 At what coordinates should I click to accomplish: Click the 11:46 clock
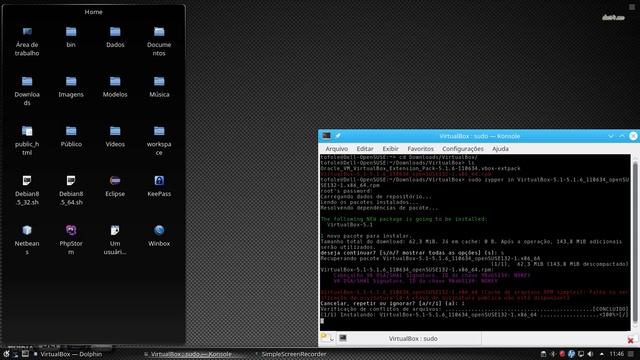[616, 354]
